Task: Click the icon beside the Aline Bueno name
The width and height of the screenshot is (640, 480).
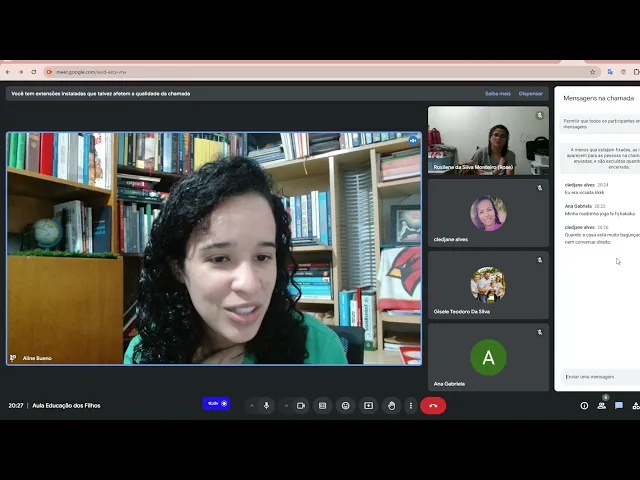Action: coord(13,358)
